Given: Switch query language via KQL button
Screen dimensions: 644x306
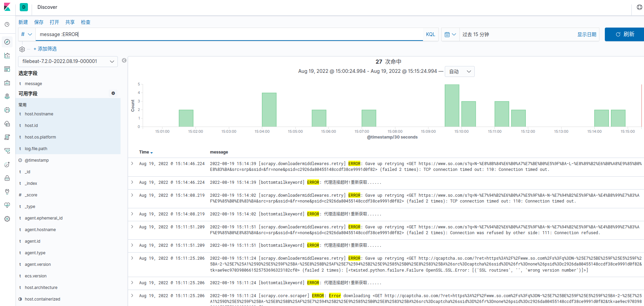Looking at the screenshot, I should click(x=430, y=34).
